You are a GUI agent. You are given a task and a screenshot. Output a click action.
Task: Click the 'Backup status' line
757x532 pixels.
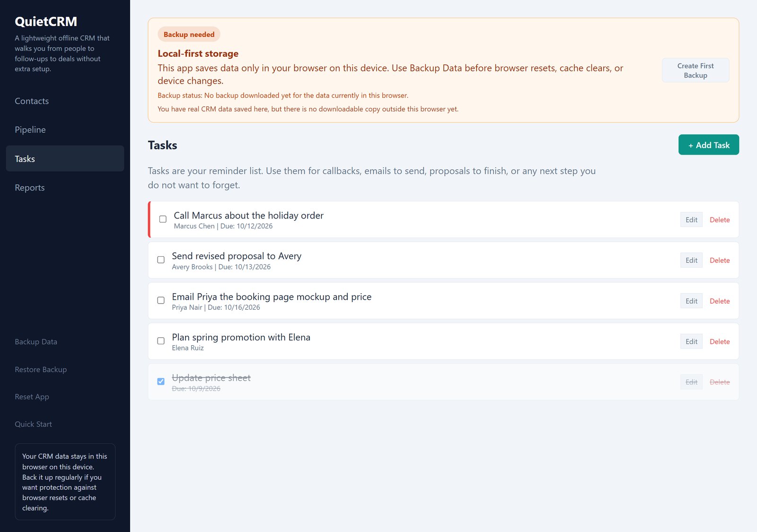coord(283,96)
